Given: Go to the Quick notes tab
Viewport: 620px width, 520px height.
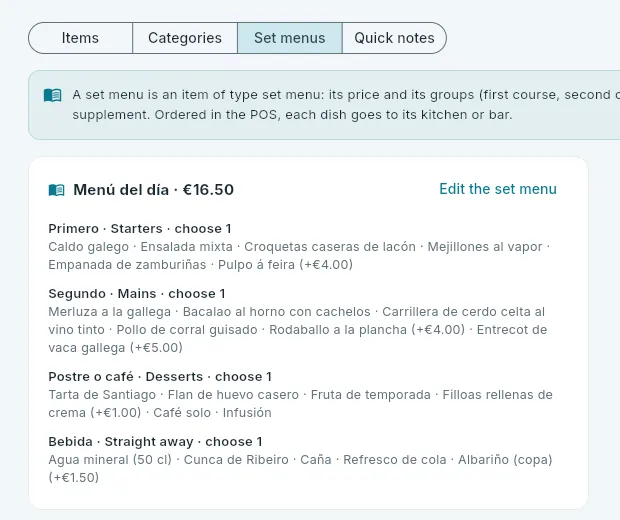Looking at the screenshot, I should point(394,38).
